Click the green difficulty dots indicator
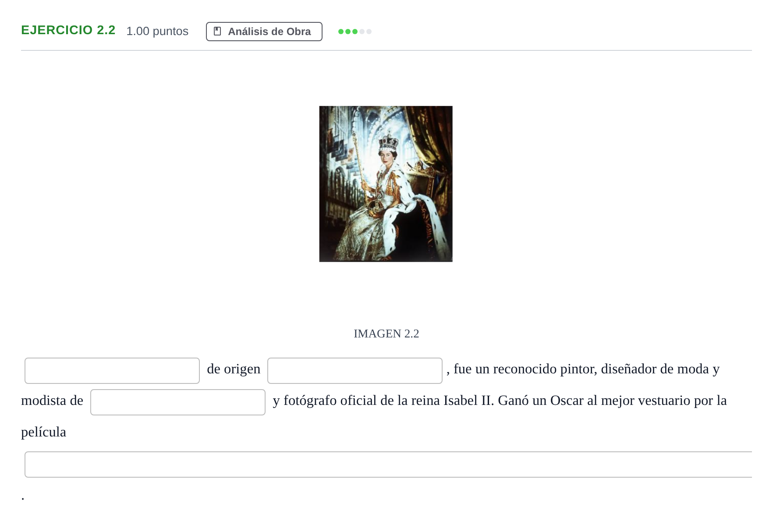The image size is (773, 532). click(x=355, y=32)
